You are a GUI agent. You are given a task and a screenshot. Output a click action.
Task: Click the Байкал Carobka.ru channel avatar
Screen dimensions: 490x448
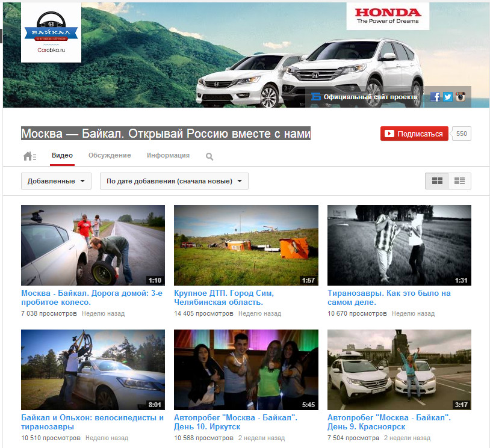[51, 32]
